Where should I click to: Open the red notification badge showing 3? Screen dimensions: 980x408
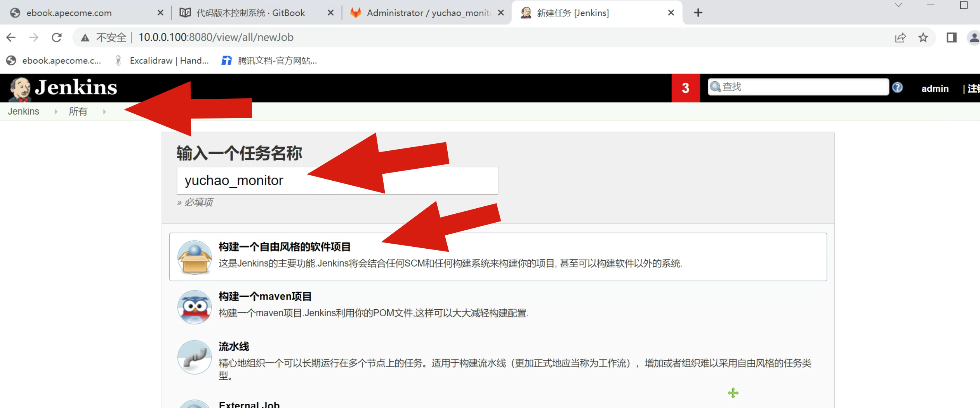tap(685, 88)
